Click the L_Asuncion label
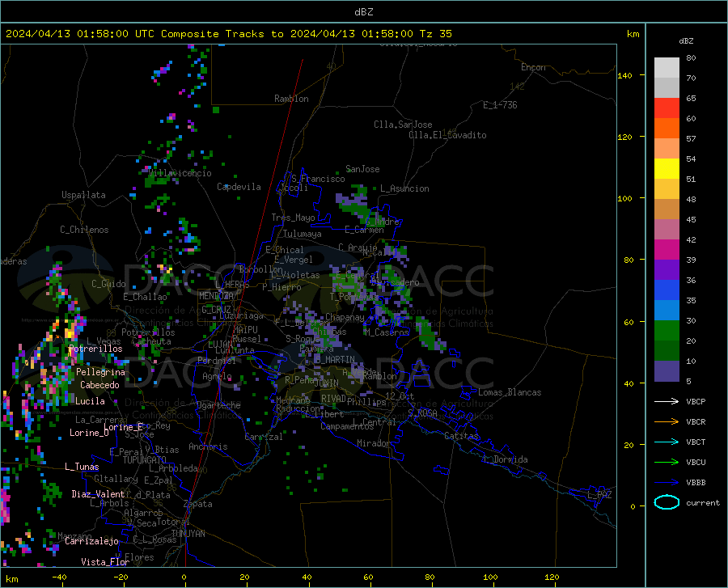The height and width of the screenshot is (588, 728). point(404,188)
